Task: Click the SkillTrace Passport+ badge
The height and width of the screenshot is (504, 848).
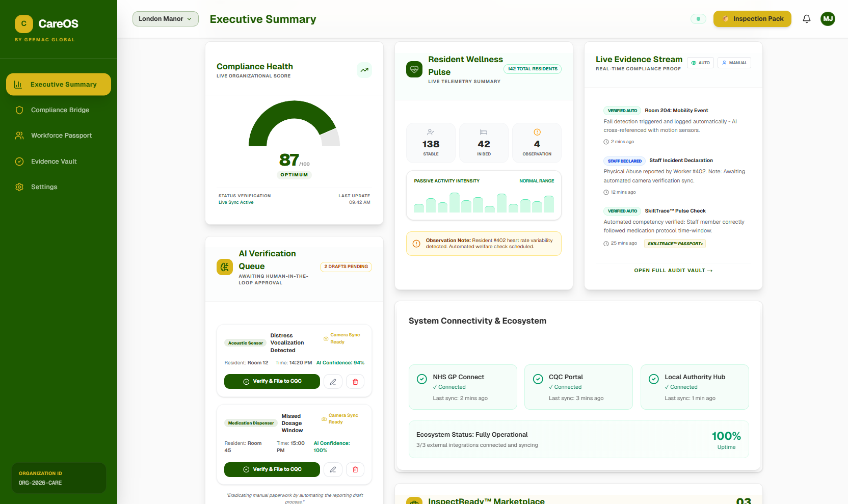Action: click(x=675, y=244)
